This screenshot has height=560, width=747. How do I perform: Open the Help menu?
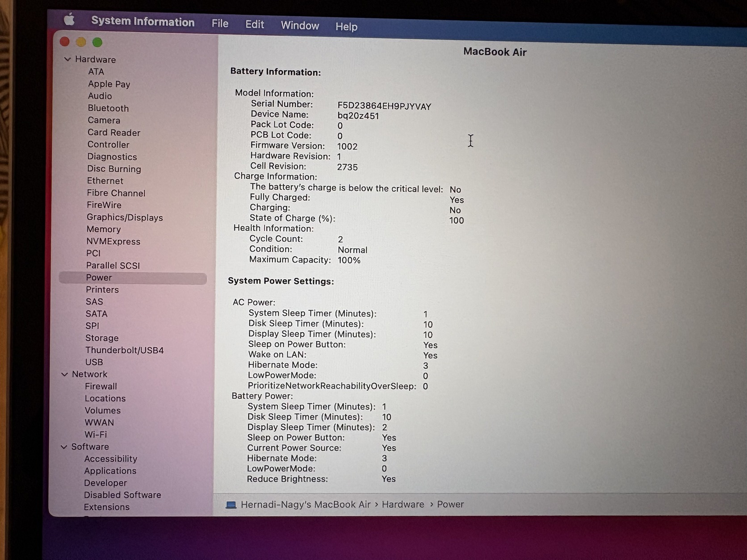(346, 27)
